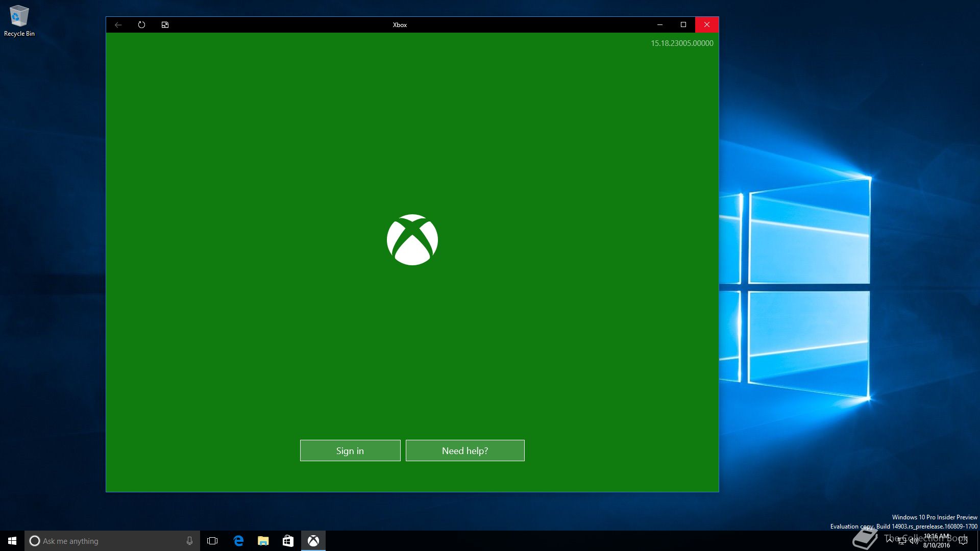
Task: Open File Explorer from the taskbar
Action: 263,541
